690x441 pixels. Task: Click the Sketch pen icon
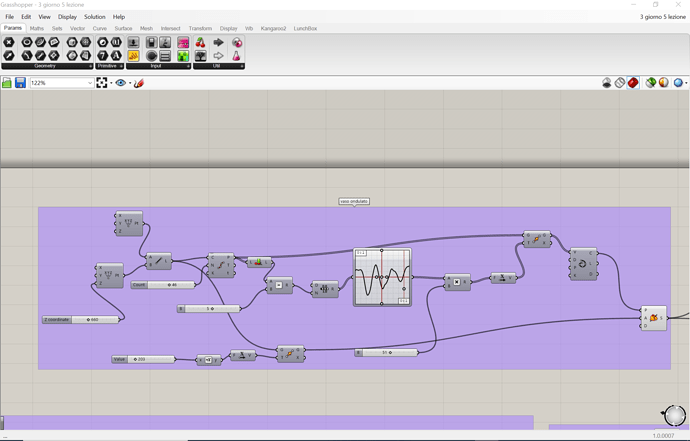139,83
